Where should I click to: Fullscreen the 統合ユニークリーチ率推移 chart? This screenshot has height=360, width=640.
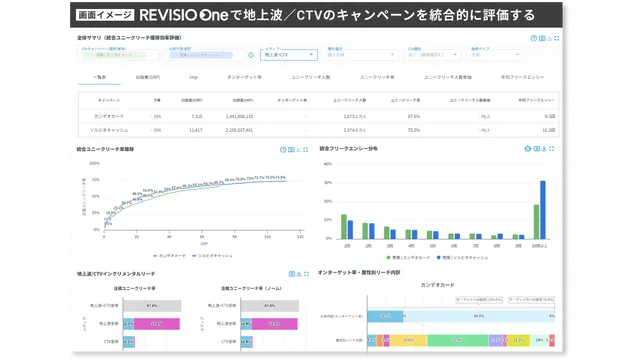(306, 150)
